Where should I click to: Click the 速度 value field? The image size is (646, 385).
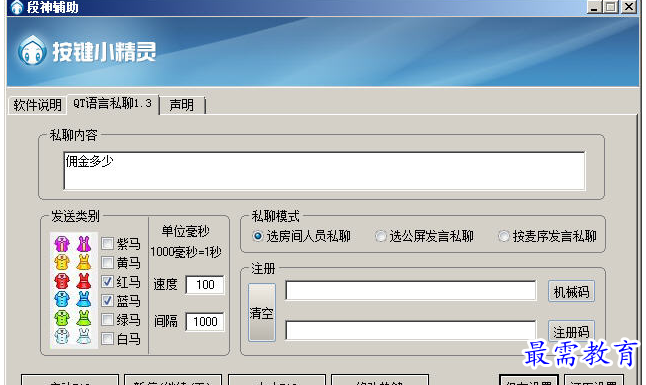205,284
